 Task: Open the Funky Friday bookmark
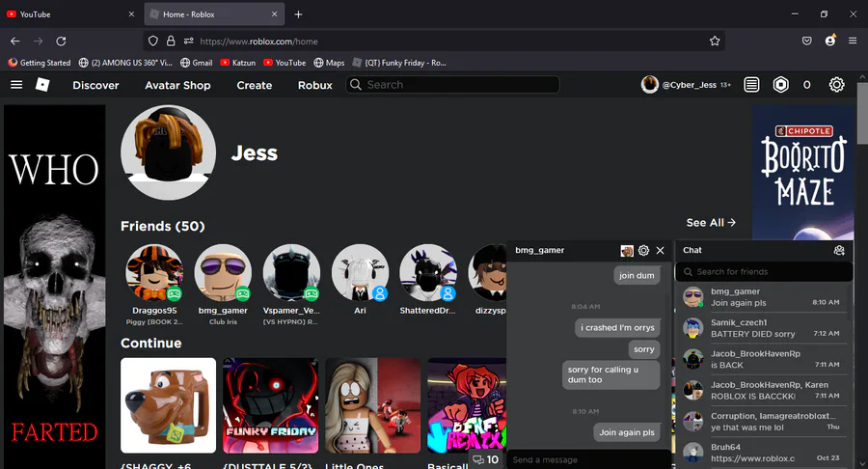[x=399, y=63]
